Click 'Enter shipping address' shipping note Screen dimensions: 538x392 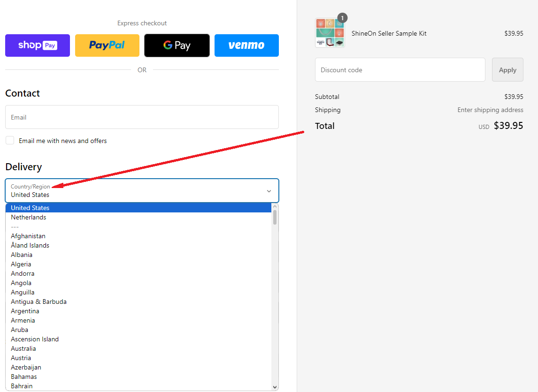click(x=490, y=110)
